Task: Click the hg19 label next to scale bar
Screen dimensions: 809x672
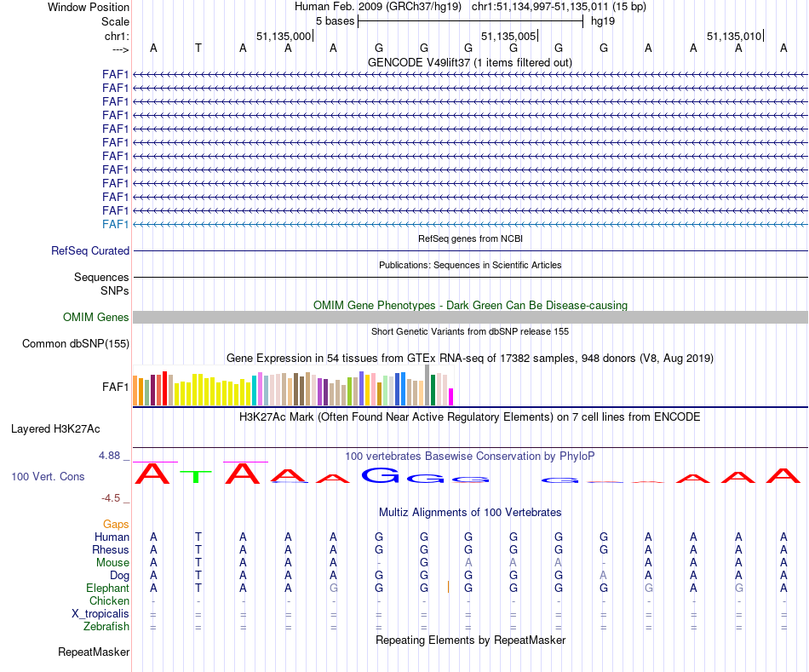Action: 603,21
